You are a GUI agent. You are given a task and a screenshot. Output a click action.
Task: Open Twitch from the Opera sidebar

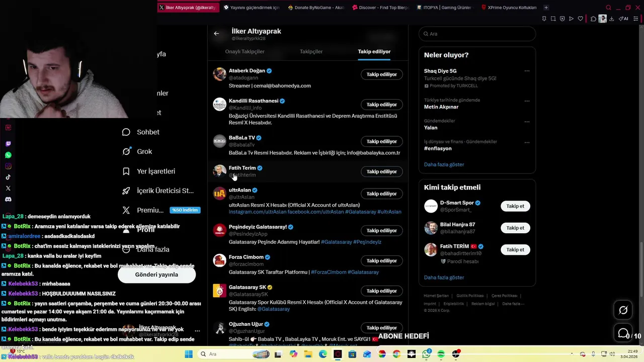pos(8,144)
